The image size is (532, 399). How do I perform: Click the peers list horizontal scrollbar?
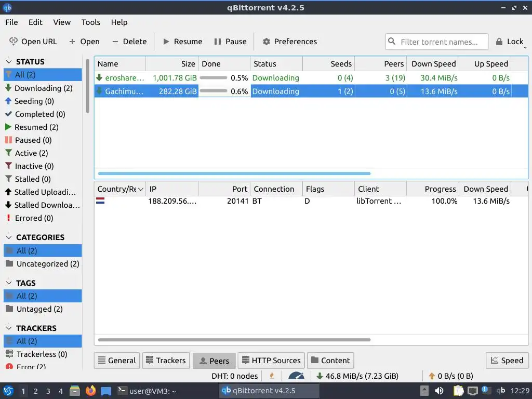coord(234,340)
